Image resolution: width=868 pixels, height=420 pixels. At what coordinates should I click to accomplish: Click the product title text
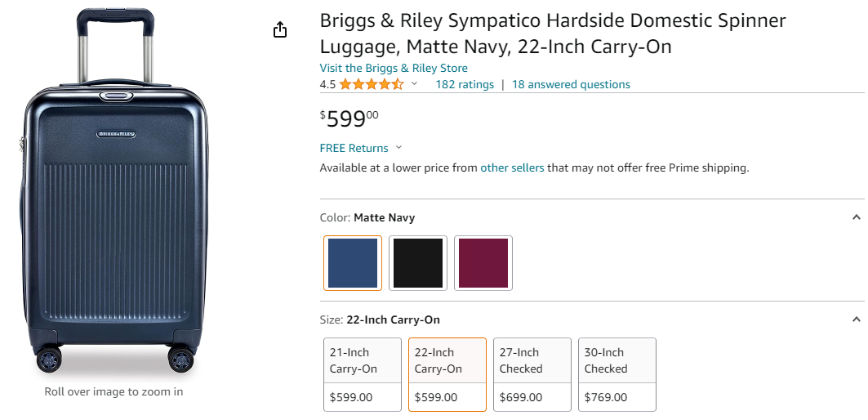(552, 34)
